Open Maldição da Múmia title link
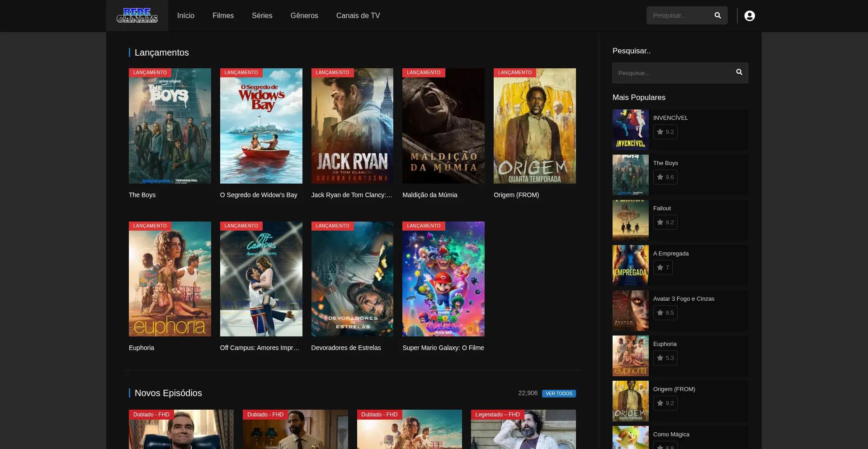The width and height of the screenshot is (868, 449). pyautogui.click(x=430, y=195)
